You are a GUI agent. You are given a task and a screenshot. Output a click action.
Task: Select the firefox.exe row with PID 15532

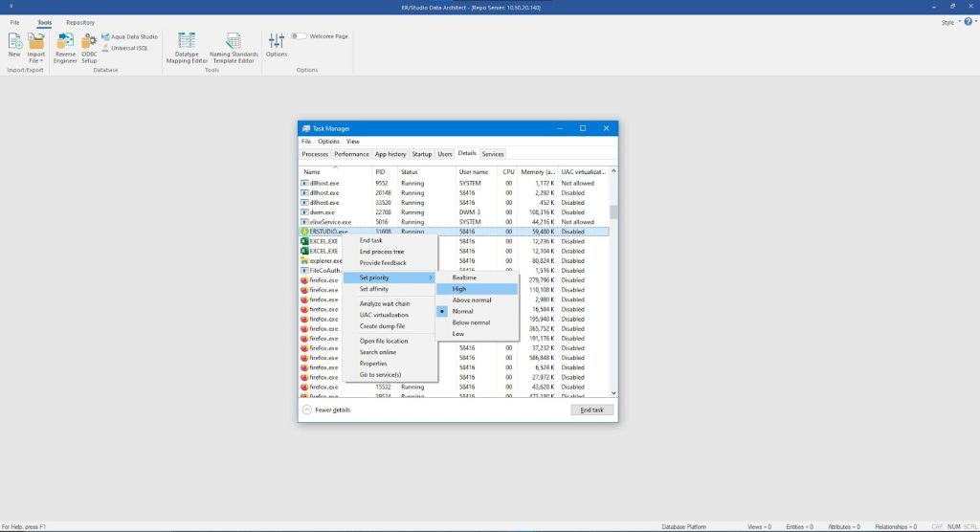(455, 387)
